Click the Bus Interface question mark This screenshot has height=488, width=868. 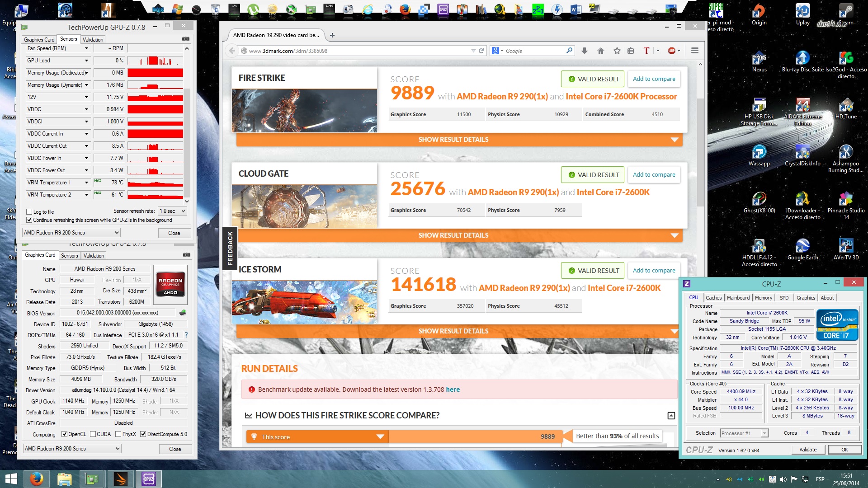coord(186,335)
